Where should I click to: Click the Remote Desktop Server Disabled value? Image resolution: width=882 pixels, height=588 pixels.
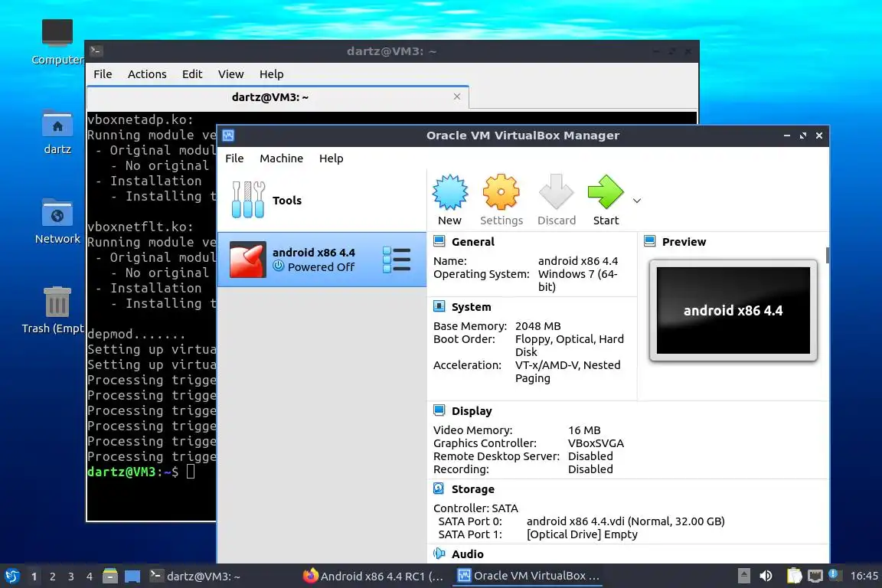590,456
